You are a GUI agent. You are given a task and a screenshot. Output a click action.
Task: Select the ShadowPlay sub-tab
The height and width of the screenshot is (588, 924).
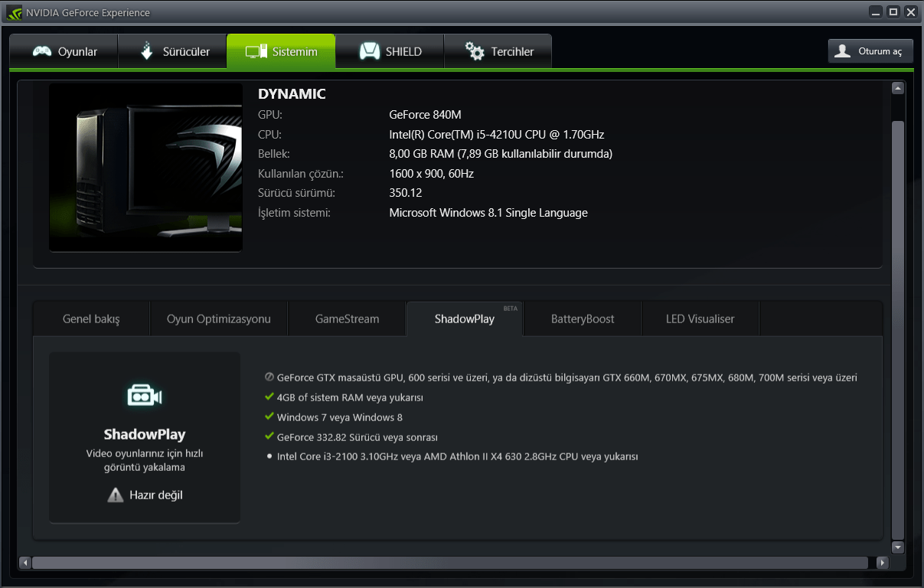(x=464, y=318)
